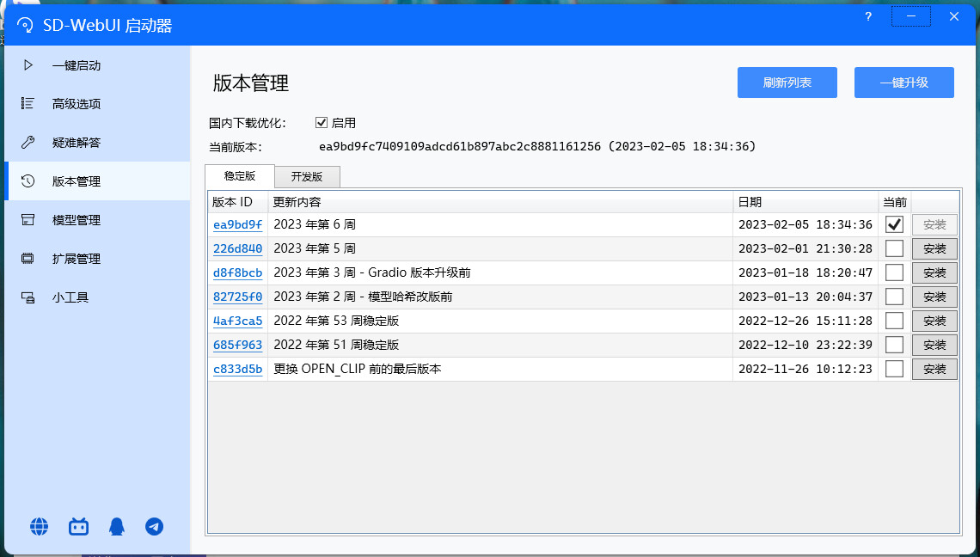Click the date 2022-11-26 10:12:23
Viewport: 980px width, 557px height.
(x=805, y=369)
